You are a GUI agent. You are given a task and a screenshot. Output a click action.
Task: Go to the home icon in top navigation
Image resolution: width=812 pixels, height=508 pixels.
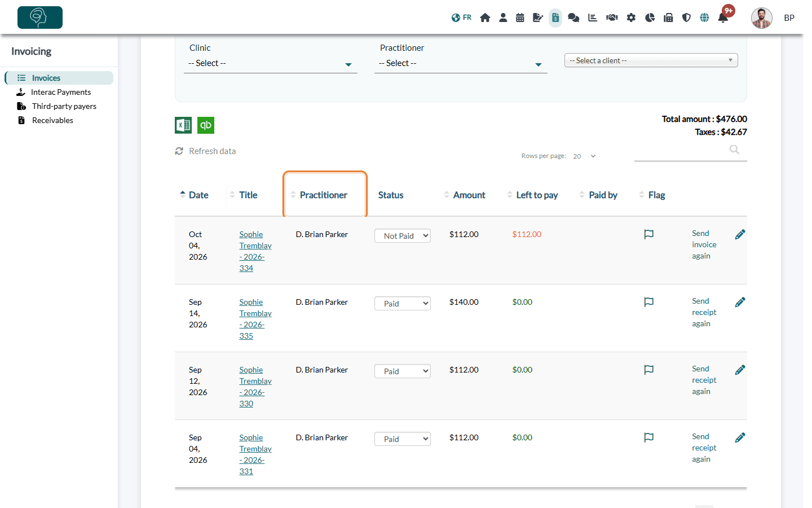485,17
